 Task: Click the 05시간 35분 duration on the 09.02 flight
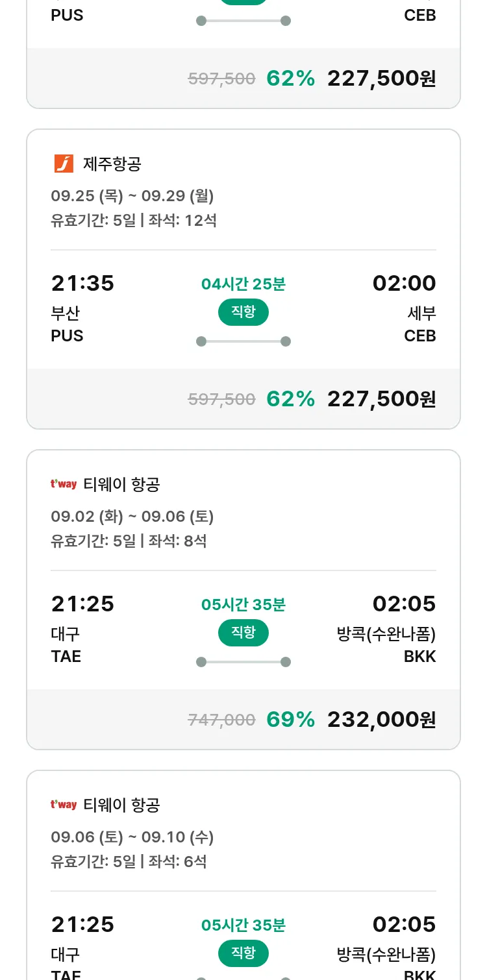243,605
